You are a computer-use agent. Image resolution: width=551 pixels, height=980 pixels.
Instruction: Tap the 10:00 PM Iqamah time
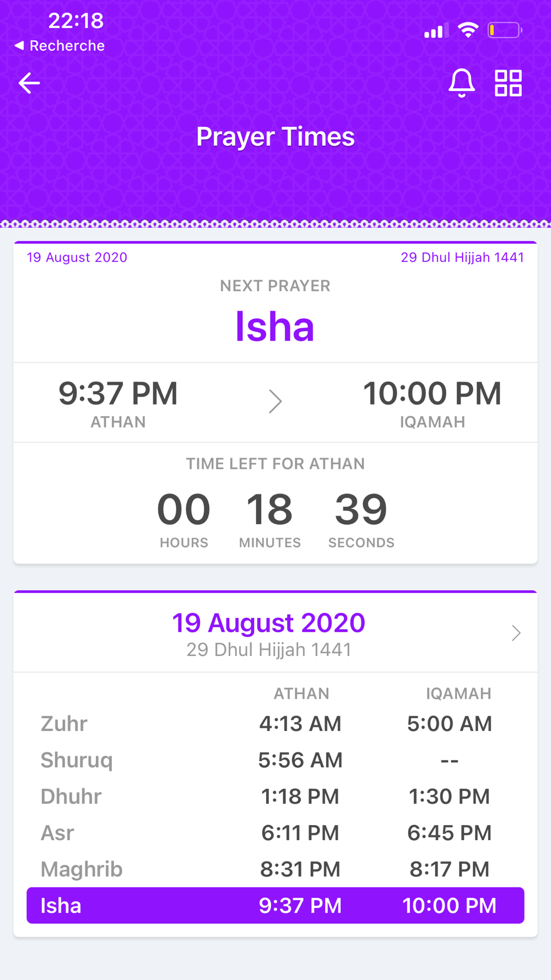[x=432, y=394]
